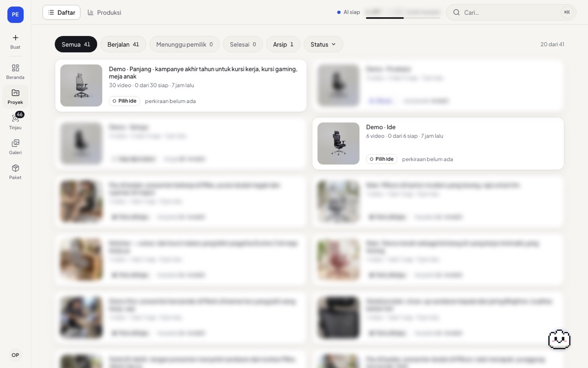Click the search magnifier icon
This screenshot has height=368, width=588.
point(456,12)
